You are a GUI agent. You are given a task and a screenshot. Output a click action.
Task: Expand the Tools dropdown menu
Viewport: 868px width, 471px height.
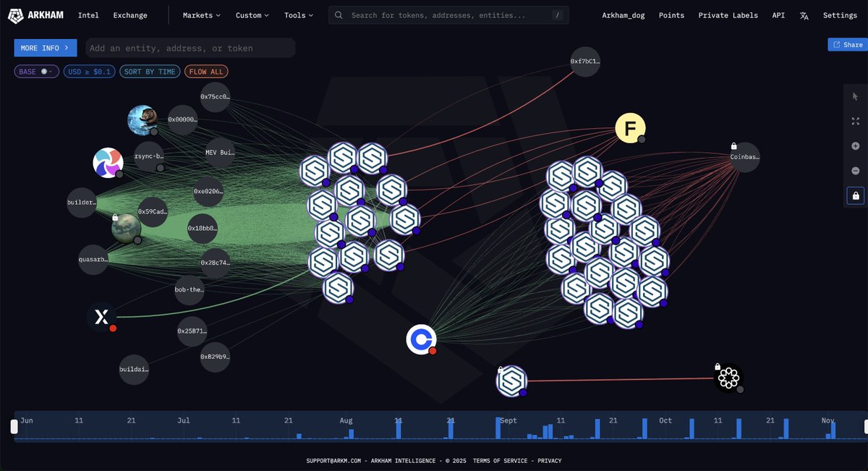[299, 15]
